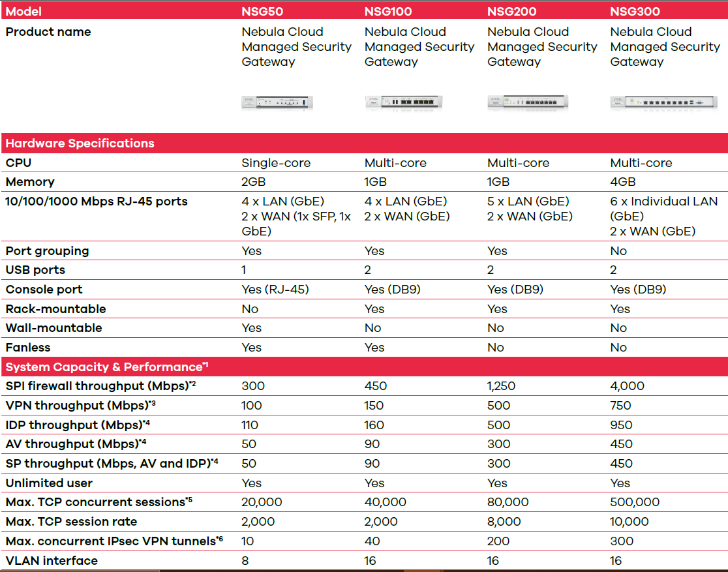Click the NSG300 product image
728x572 pixels.
tap(664, 102)
